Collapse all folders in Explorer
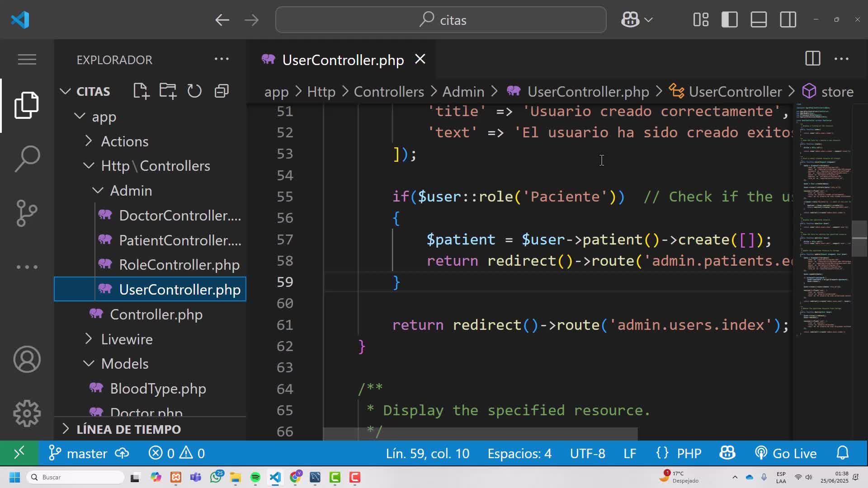The height and width of the screenshot is (488, 868). tap(222, 91)
